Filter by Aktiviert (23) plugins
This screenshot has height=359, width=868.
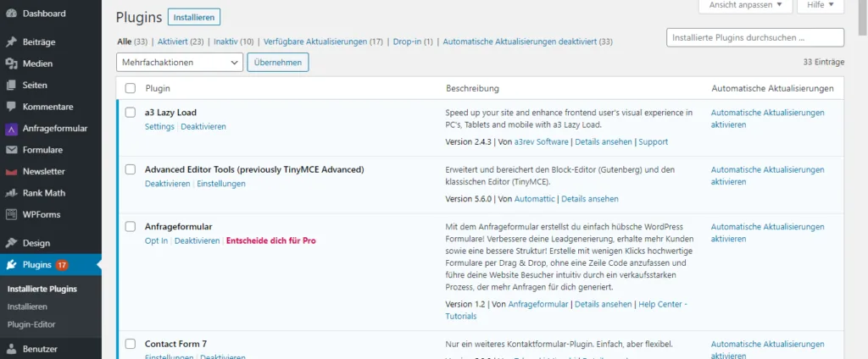coord(181,41)
